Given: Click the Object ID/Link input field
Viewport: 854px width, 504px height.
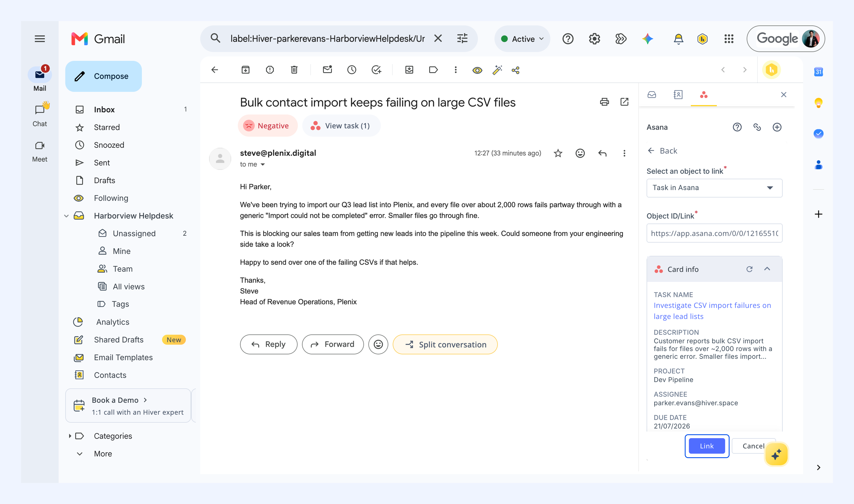Looking at the screenshot, I should tap(714, 233).
